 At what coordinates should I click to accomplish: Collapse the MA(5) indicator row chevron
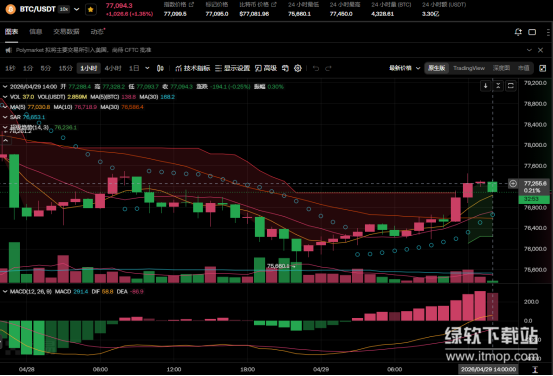pos(5,107)
